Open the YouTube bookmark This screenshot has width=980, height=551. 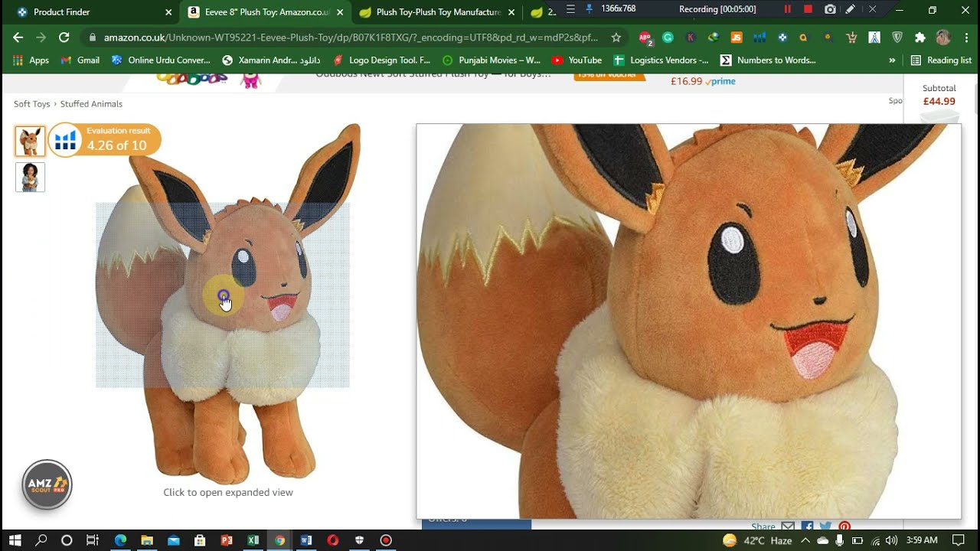coord(577,60)
